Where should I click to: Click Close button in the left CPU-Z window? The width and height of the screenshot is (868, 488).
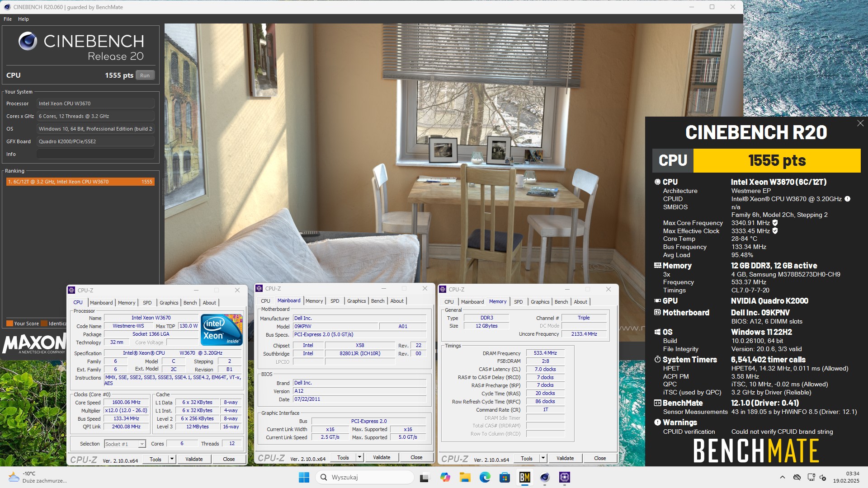229,459
